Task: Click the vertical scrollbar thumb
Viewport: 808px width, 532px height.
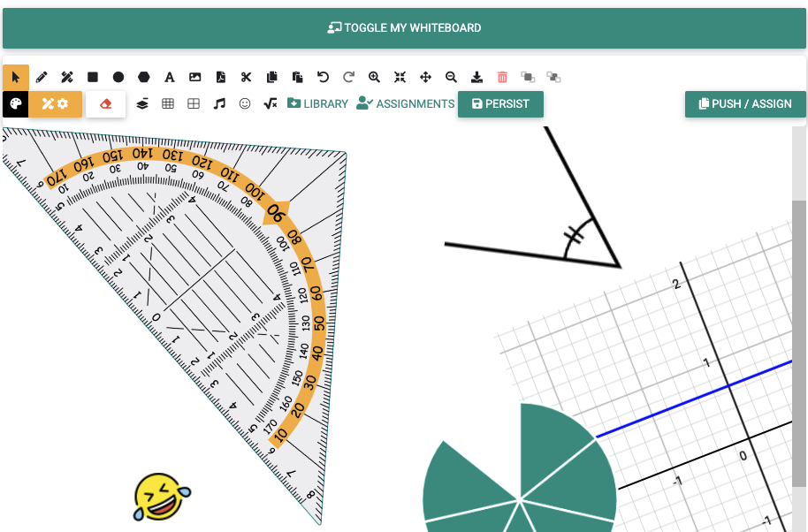Action: coord(799,343)
